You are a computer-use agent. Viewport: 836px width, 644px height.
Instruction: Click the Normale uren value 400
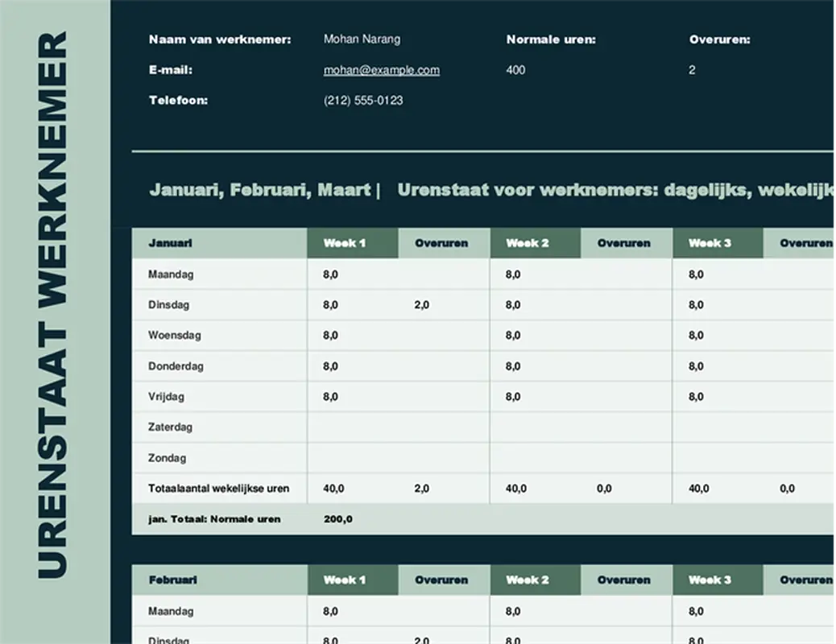pos(515,70)
